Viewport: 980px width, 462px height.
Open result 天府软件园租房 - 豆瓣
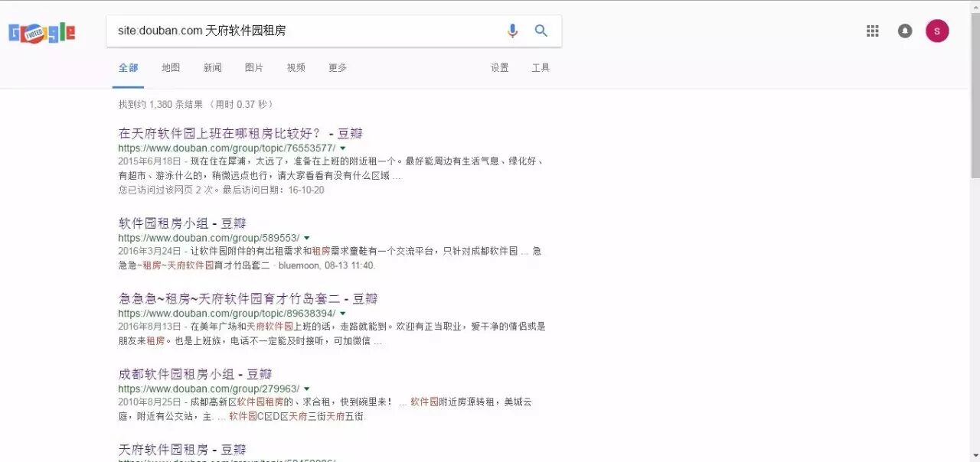182,449
